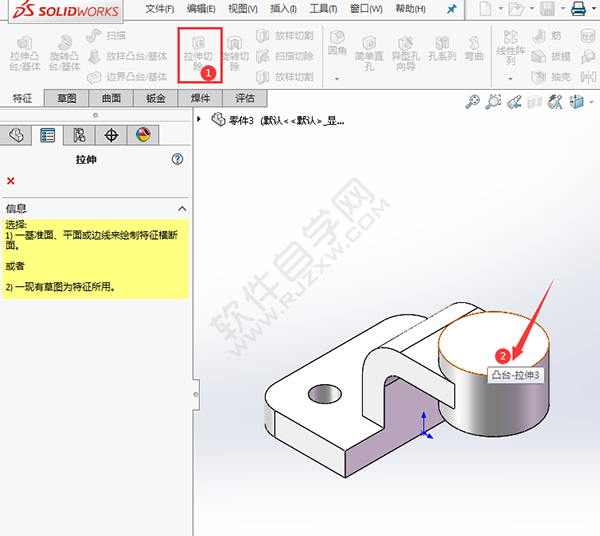
Task: Click the 拉伸凸台/基体 extrude boss tool
Action: tap(25, 54)
